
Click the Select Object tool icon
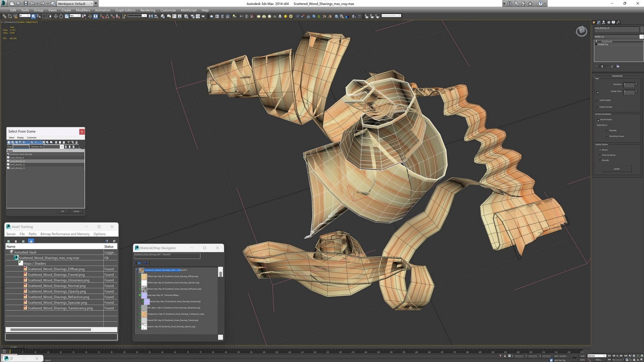click(33, 16)
